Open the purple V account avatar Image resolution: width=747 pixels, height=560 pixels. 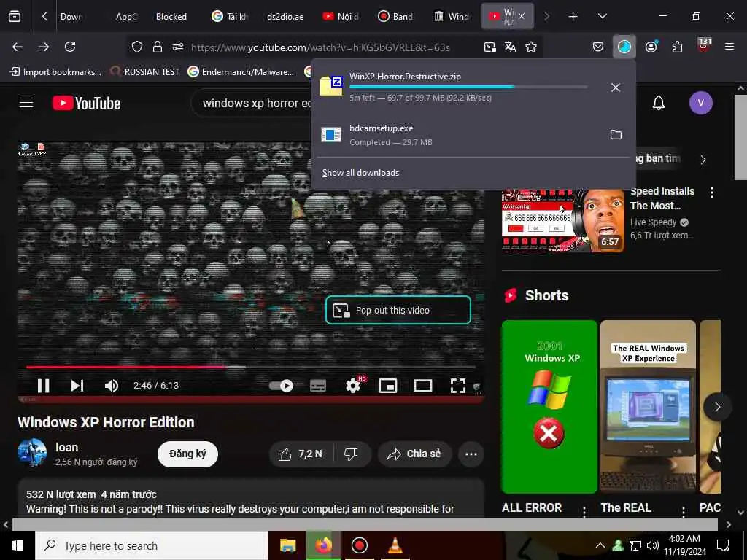(700, 103)
